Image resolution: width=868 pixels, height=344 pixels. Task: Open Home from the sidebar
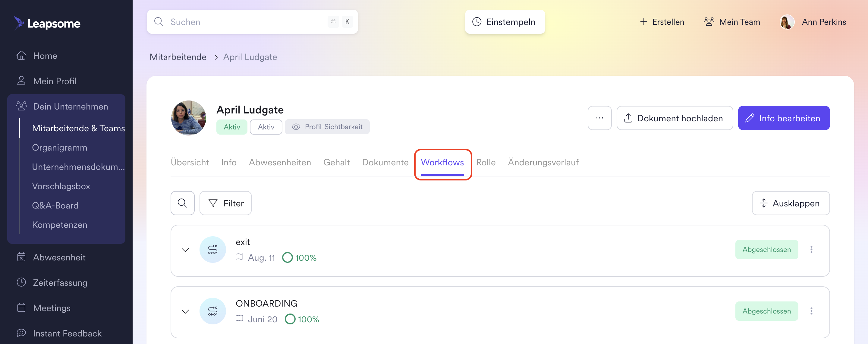tap(45, 55)
